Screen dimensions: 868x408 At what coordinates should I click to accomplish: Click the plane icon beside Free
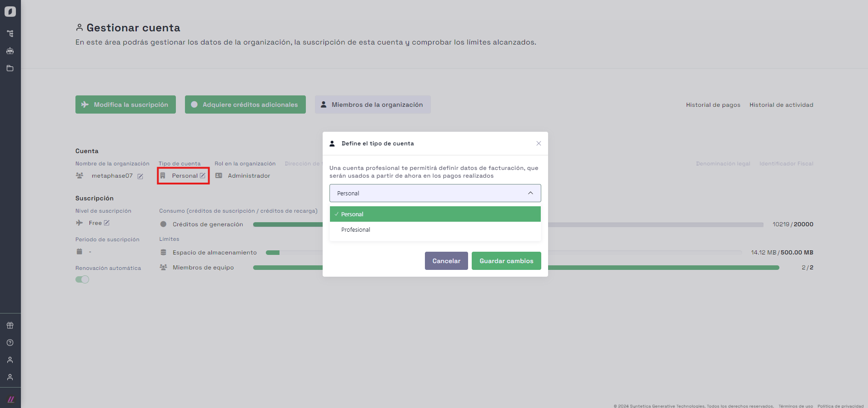pos(80,223)
